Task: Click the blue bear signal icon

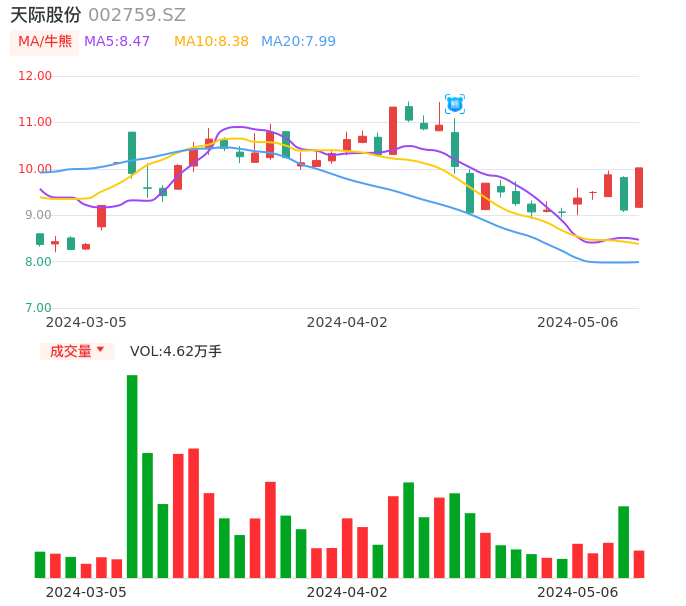Action: pos(455,104)
